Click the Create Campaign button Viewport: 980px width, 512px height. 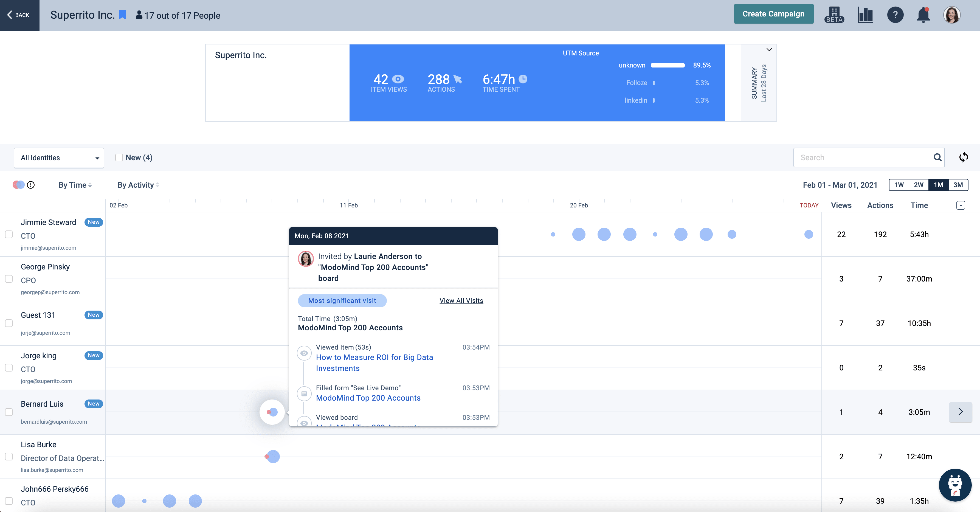point(773,14)
